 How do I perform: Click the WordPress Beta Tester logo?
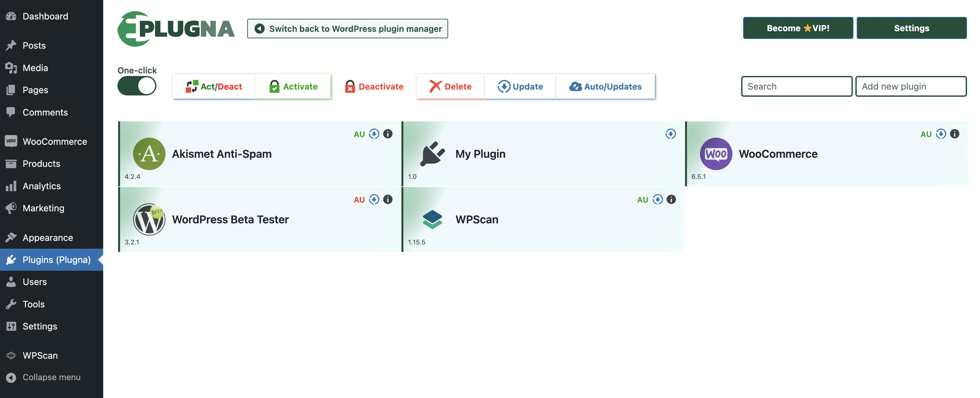(149, 219)
